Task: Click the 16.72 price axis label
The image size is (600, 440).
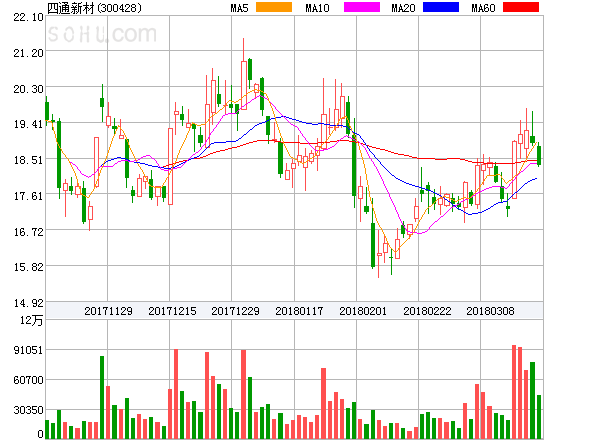Action: (x=28, y=232)
